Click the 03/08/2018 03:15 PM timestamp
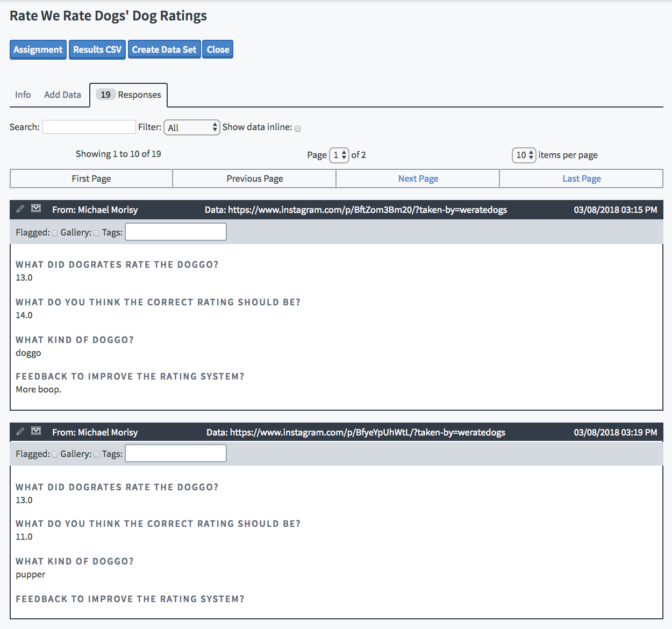 pyautogui.click(x=616, y=210)
